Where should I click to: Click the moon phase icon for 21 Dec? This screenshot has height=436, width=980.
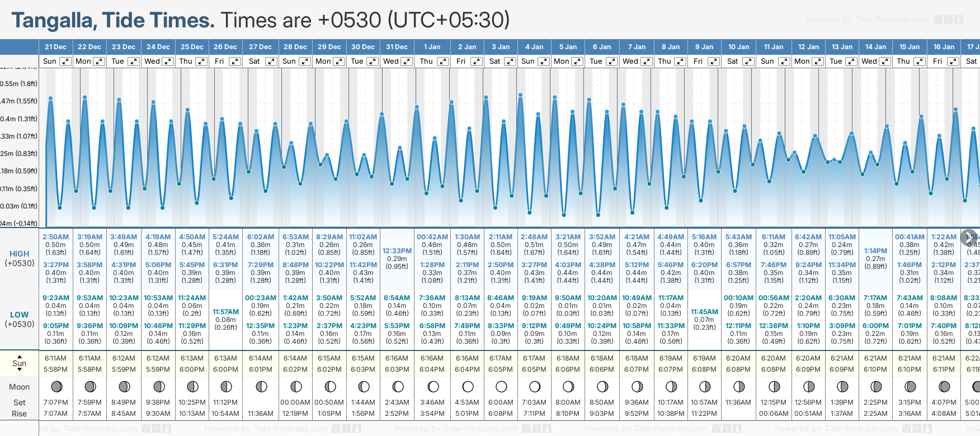click(x=56, y=387)
